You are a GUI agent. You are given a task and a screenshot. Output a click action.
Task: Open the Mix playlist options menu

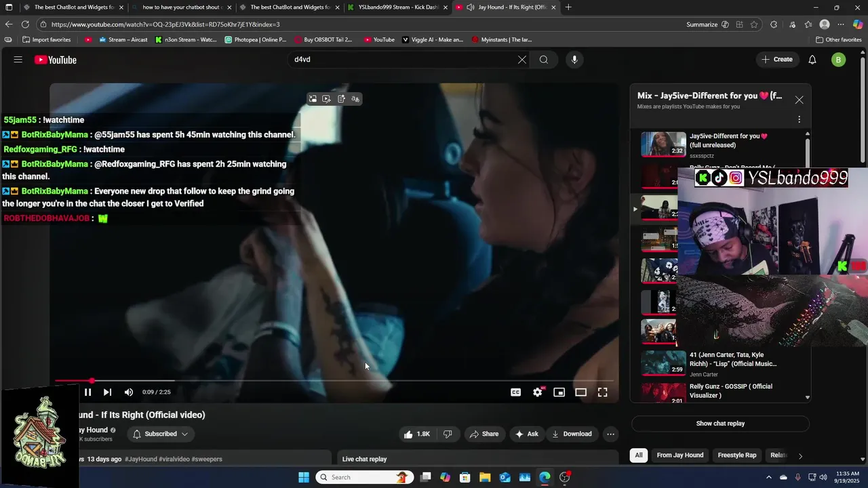point(800,119)
